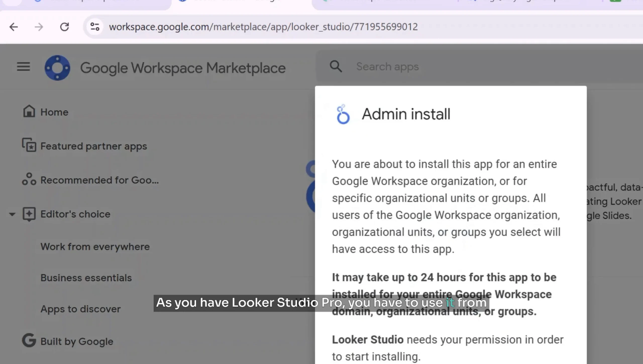Open site information icon in address bar
Screen dimensions: 643x364
95,27
